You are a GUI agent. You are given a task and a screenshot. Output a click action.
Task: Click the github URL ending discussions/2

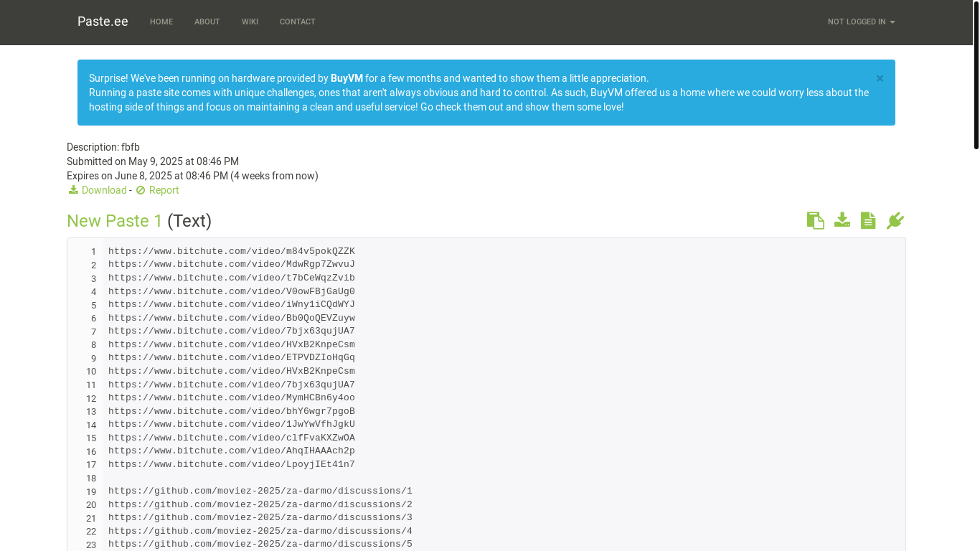coord(260,504)
